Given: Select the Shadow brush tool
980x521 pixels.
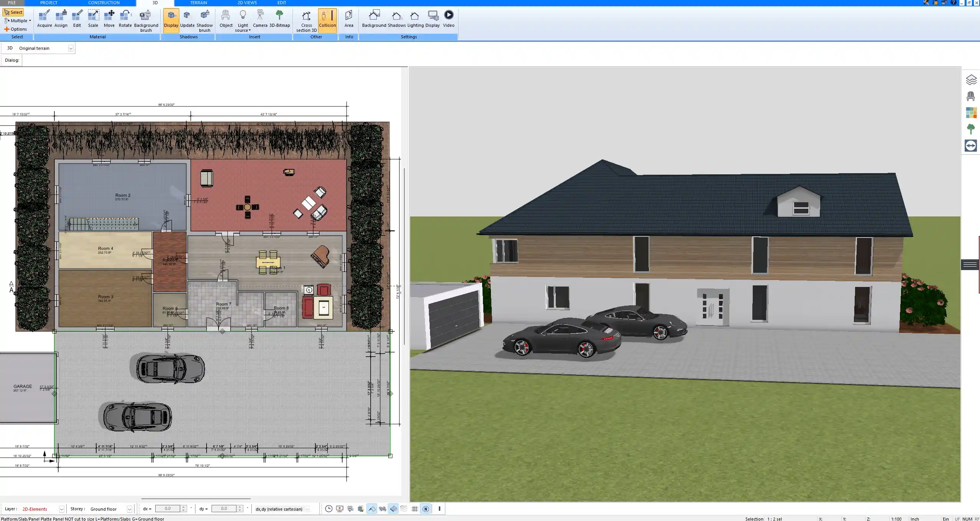Looking at the screenshot, I should pos(205,21).
